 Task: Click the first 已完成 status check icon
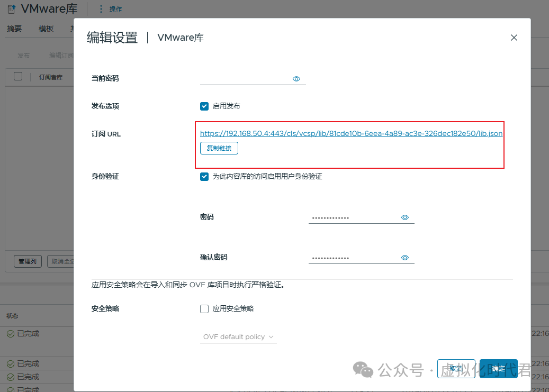[x=11, y=334]
